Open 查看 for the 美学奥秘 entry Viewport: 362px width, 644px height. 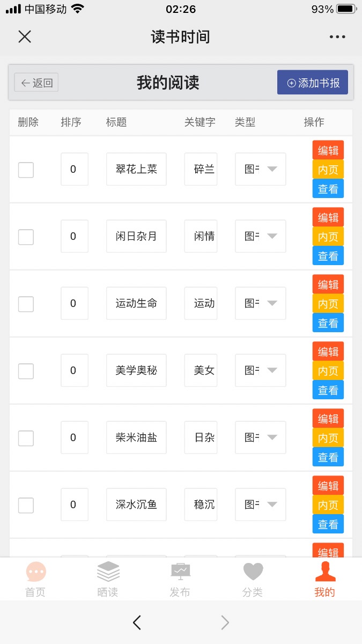(x=328, y=390)
